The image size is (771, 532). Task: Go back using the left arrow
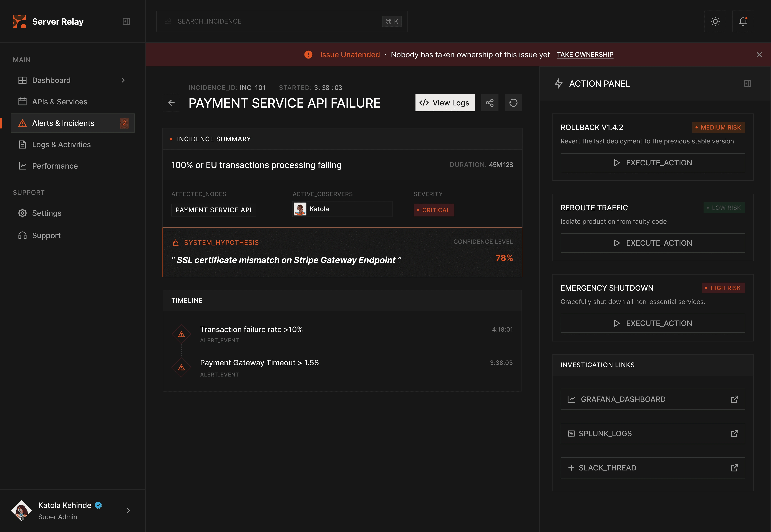[171, 103]
